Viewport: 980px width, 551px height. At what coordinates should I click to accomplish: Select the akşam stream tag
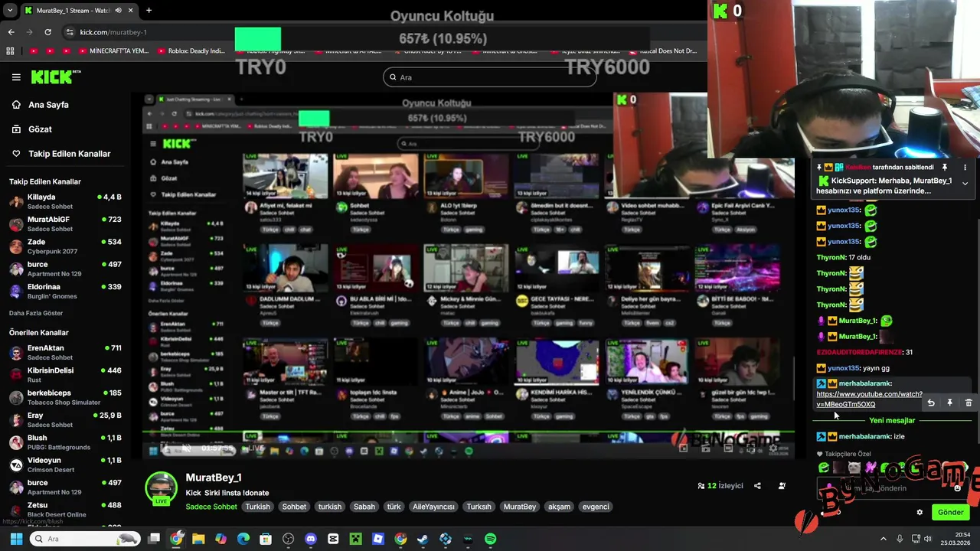tap(560, 507)
